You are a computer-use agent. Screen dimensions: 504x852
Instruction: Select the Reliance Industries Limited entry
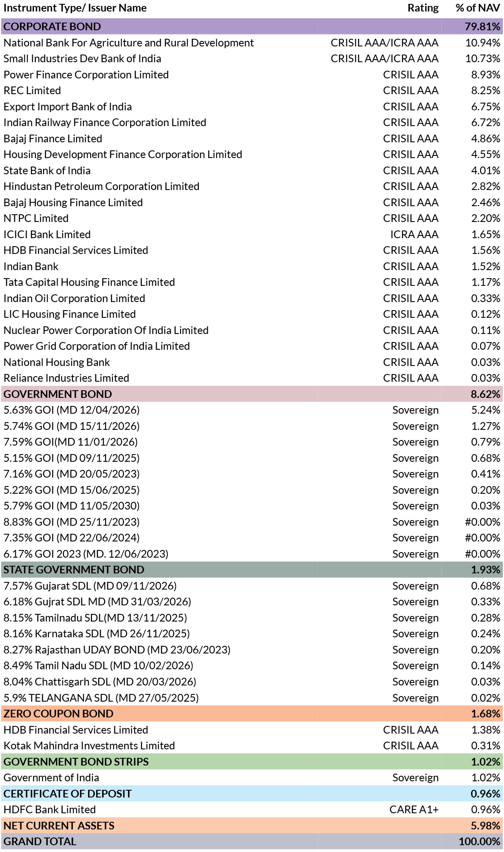[252, 378]
